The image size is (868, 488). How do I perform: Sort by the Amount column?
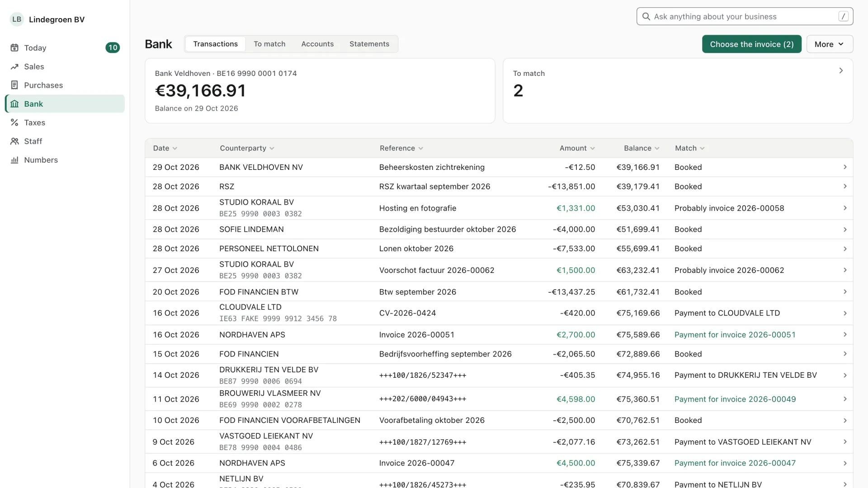tap(577, 148)
